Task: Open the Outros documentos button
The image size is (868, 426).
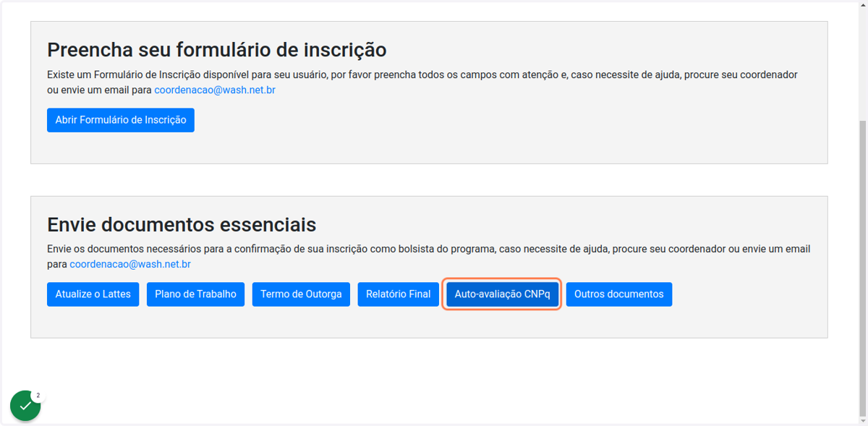Action: (x=619, y=294)
